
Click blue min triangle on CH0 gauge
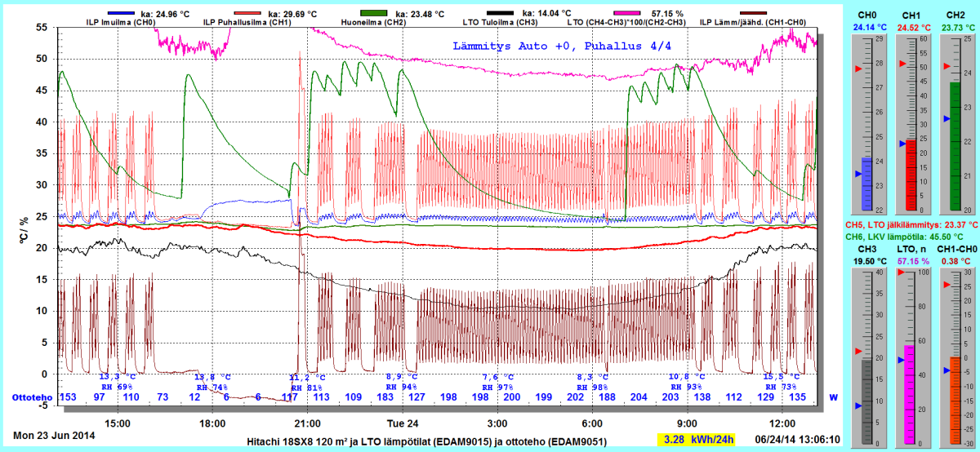click(857, 174)
